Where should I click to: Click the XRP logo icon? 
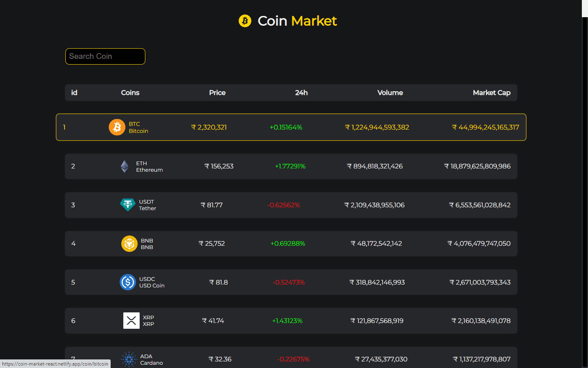pyautogui.click(x=131, y=321)
